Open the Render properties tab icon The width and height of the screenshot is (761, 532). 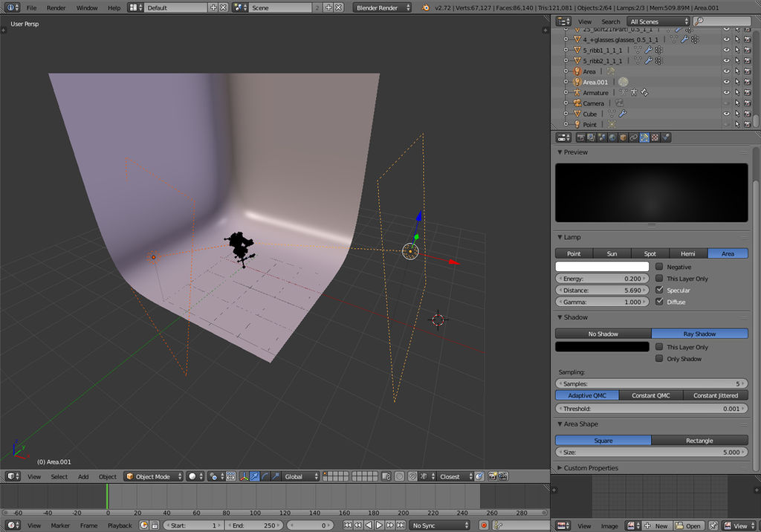click(581, 138)
